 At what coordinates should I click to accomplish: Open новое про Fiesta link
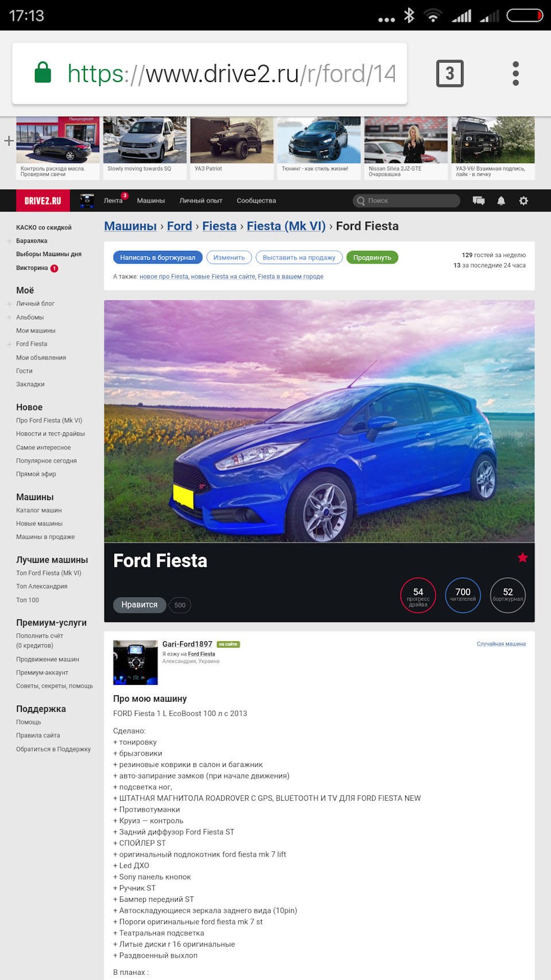(x=164, y=277)
